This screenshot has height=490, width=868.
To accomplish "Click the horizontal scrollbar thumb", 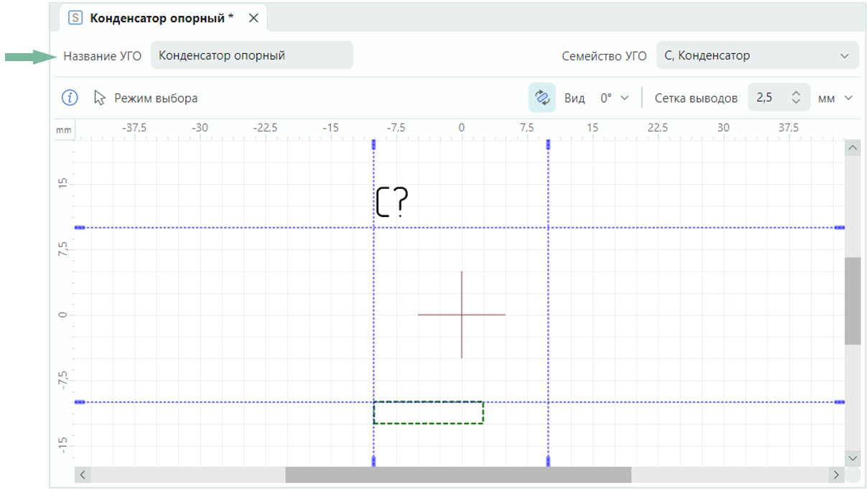I will [x=458, y=475].
